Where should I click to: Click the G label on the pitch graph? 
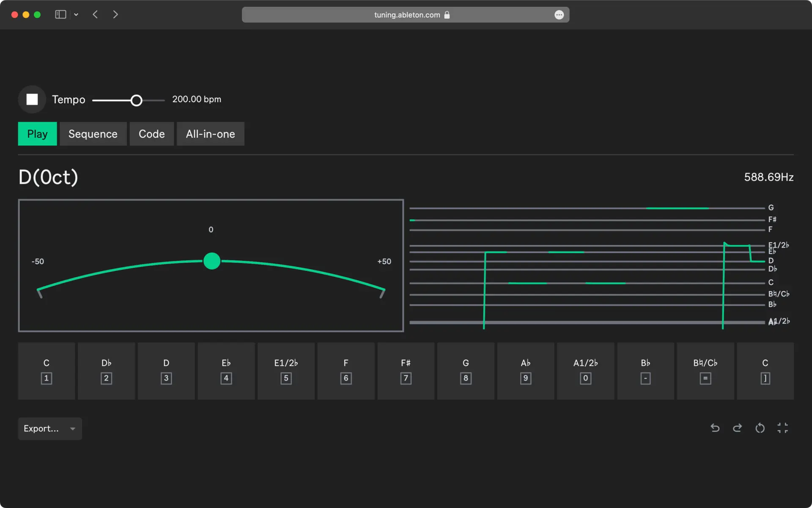pyautogui.click(x=771, y=207)
